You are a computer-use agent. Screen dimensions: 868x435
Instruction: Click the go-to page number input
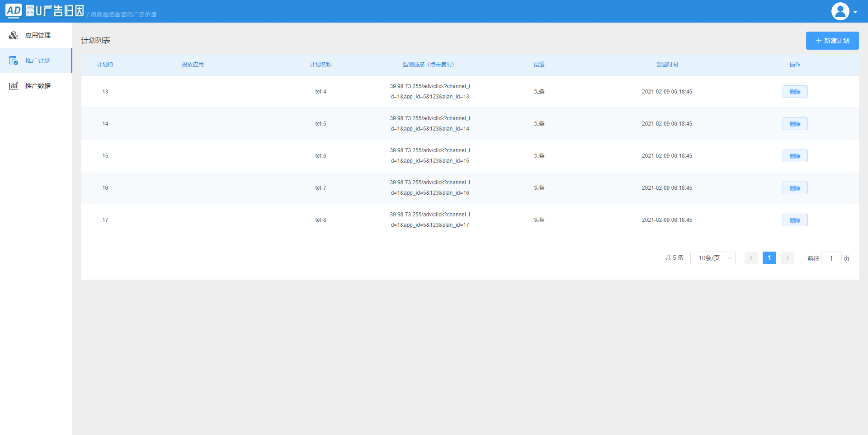831,258
